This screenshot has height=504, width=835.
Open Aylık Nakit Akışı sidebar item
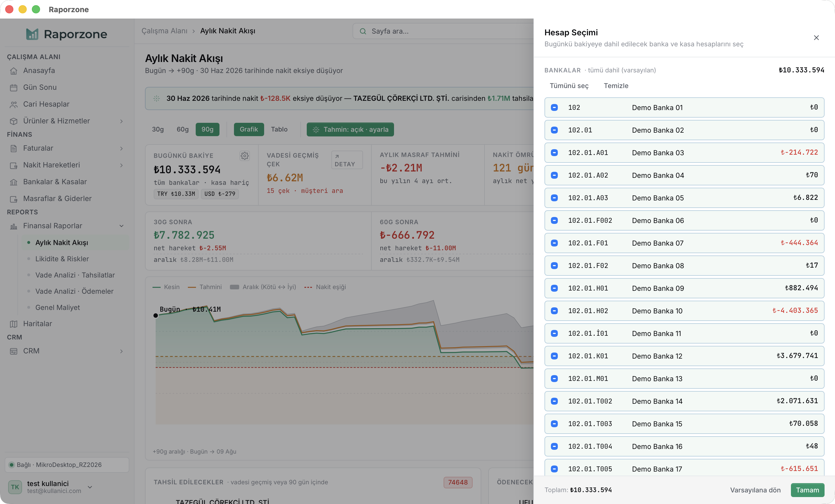click(x=76, y=243)
